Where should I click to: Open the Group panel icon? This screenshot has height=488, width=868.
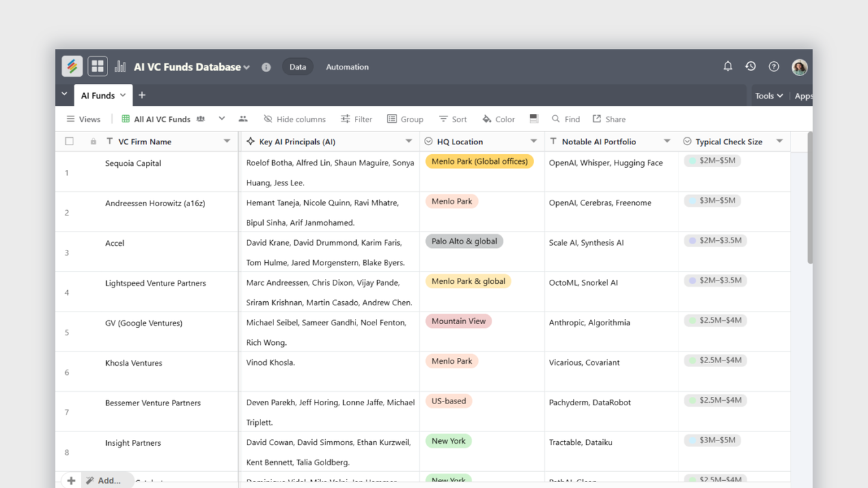pyautogui.click(x=405, y=119)
